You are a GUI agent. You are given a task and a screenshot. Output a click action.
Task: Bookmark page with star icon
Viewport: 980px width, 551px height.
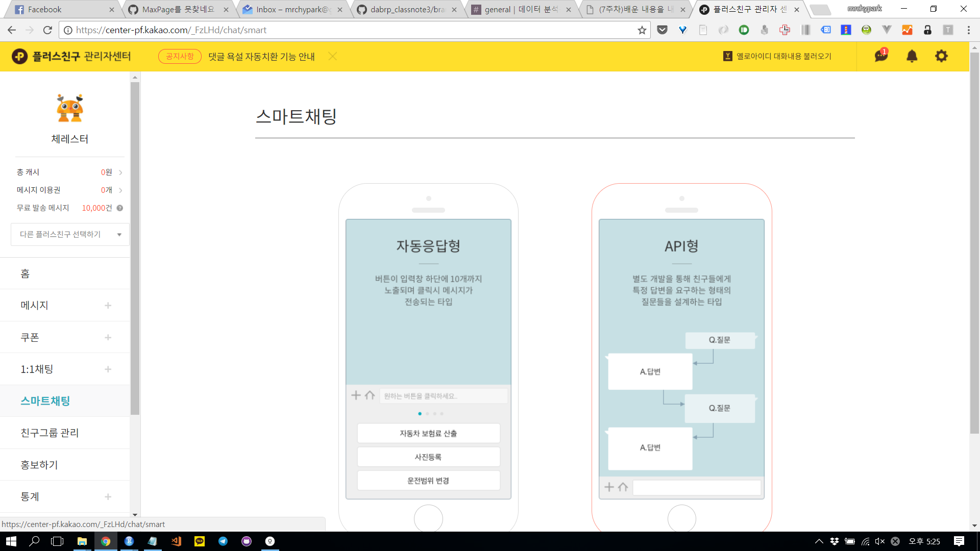[642, 30]
